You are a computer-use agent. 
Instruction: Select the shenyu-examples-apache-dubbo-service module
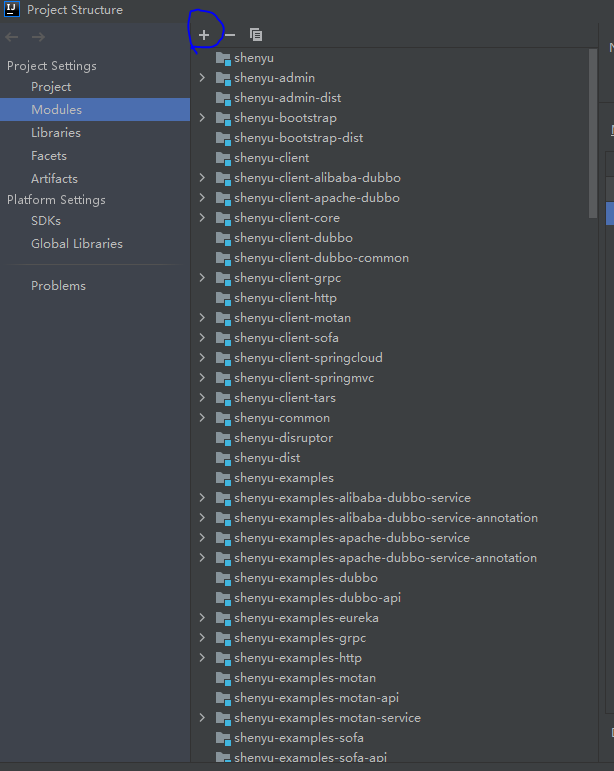tap(352, 538)
